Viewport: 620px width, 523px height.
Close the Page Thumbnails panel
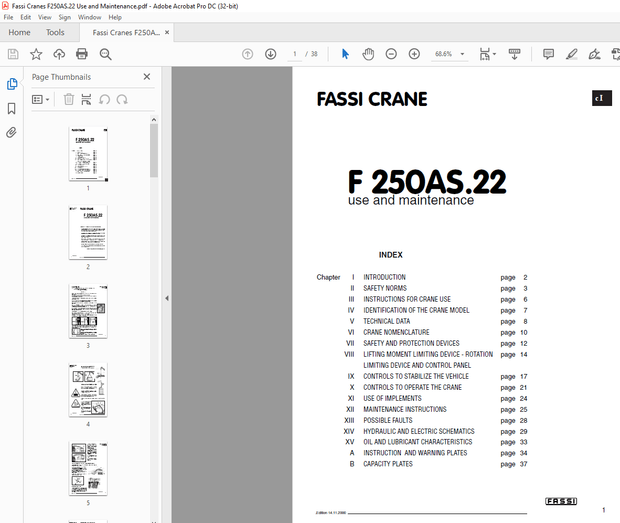(x=147, y=77)
